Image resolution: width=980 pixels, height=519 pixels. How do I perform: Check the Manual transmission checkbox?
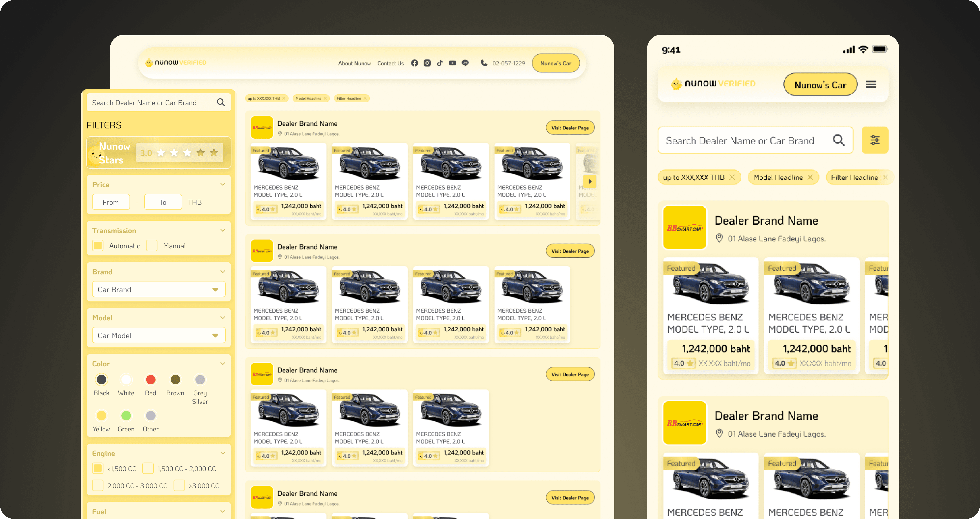click(x=152, y=245)
